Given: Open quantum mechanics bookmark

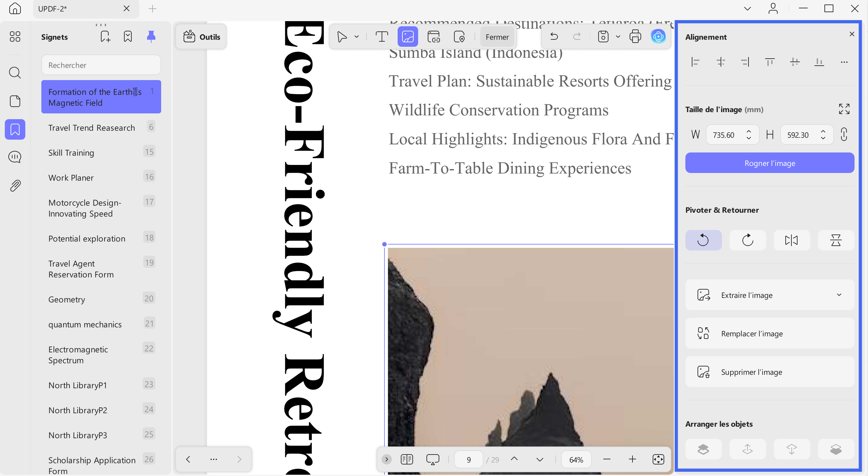Looking at the screenshot, I should click(101, 324).
